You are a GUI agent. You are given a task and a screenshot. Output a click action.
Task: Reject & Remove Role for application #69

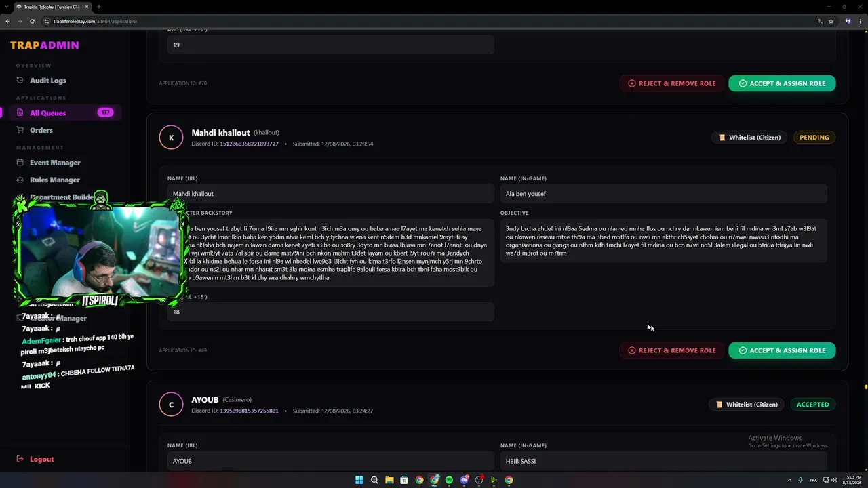pos(671,350)
